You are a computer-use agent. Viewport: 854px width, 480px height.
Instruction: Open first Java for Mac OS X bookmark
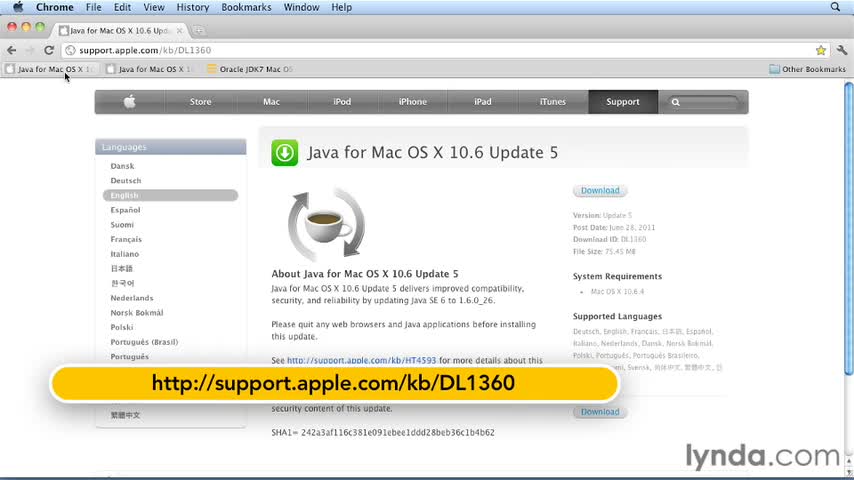(x=50, y=69)
